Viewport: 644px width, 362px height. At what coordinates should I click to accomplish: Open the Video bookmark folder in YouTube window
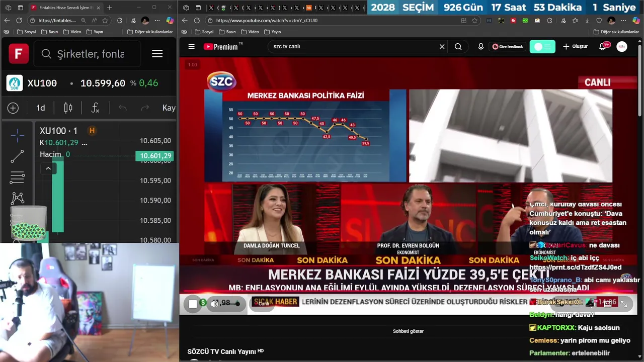point(250,32)
